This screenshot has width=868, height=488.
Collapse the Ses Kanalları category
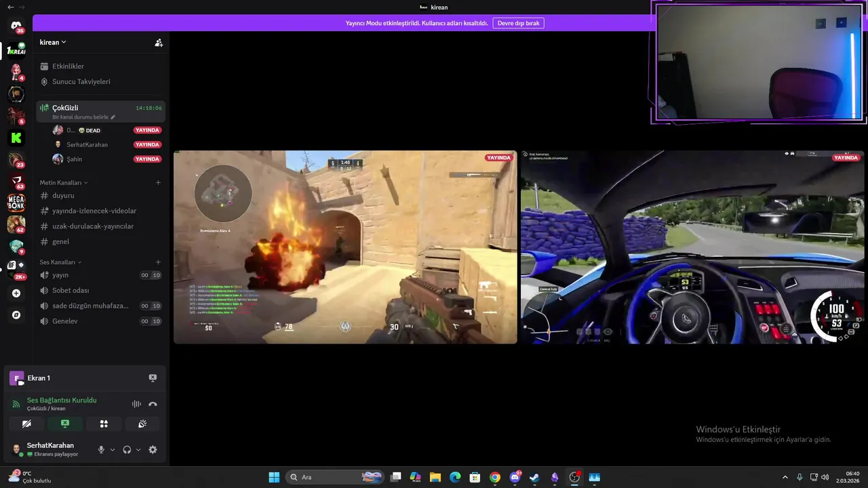(60, 262)
